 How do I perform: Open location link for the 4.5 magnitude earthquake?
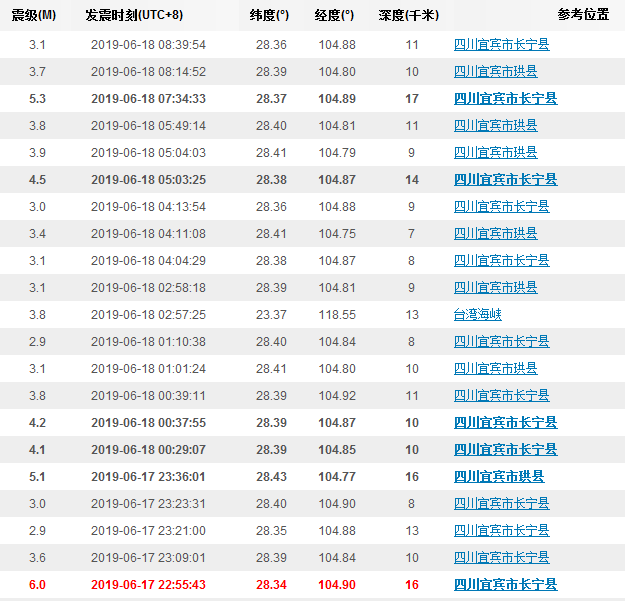coord(505,179)
